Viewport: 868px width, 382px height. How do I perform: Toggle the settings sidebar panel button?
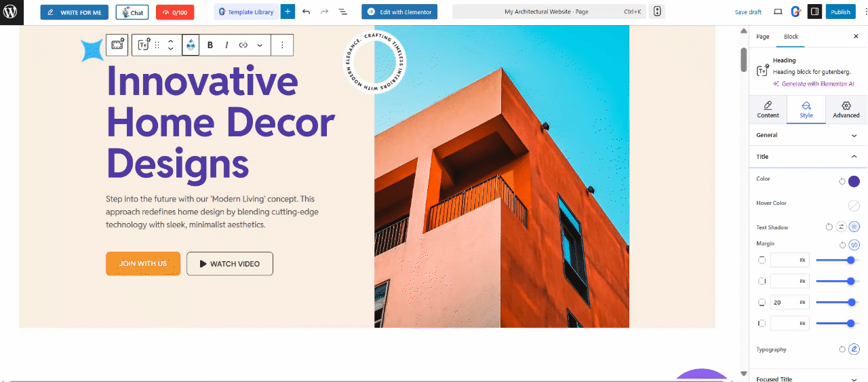814,12
